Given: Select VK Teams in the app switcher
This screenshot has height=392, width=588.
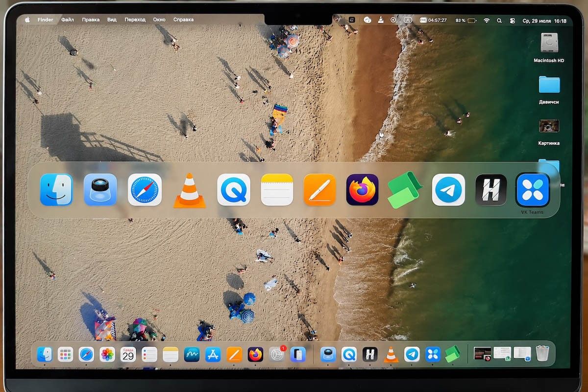Looking at the screenshot, I should 533,190.
